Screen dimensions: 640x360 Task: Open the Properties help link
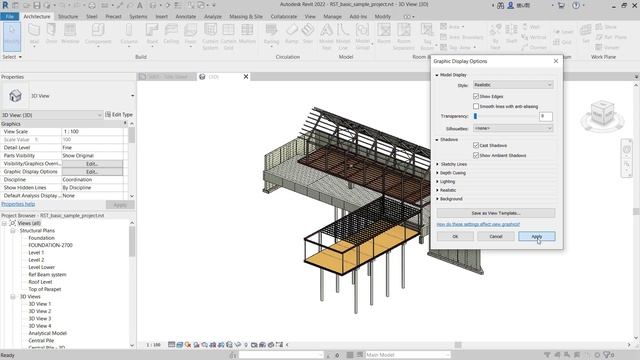click(x=18, y=204)
